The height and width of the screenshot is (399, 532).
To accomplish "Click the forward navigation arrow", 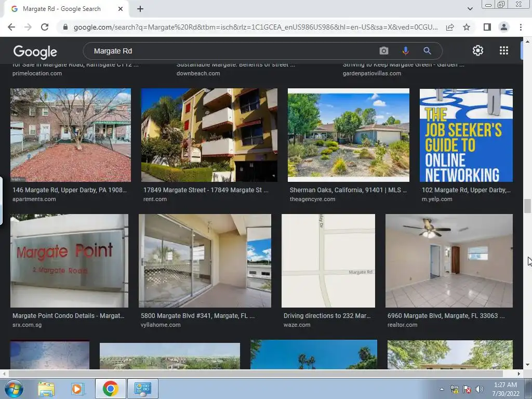I will (28, 27).
